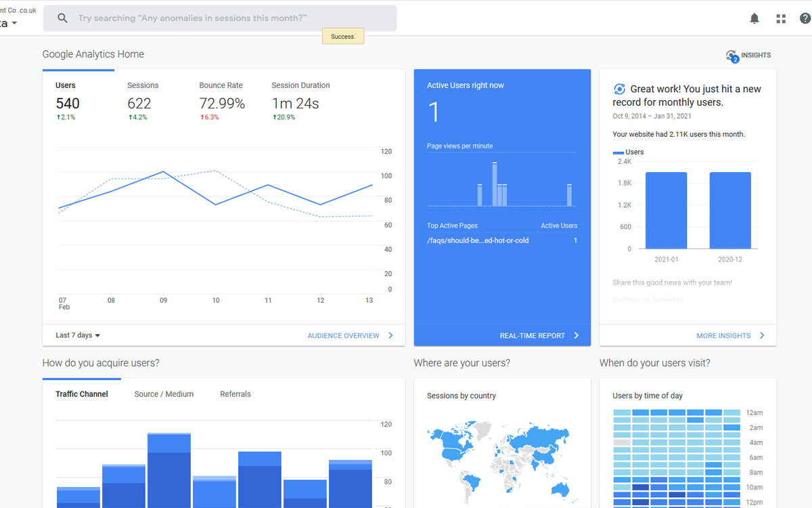Screen dimensions: 812x508
Task: Click the 2021-01 users bar
Action: tap(666, 211)
